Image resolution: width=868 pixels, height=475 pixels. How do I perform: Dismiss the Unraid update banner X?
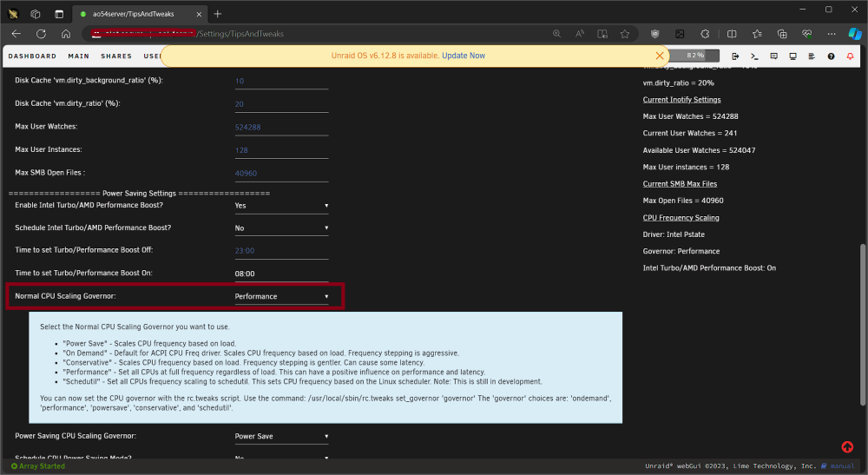coord(660,56)
